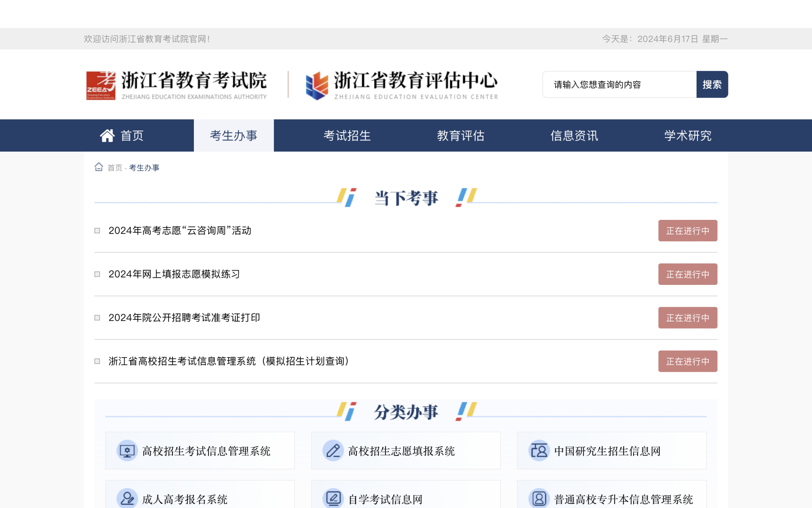Click 正在进行中 for 云咨询周 activity
The width and height of the screenshot is (812, 508).
tap(688, 231)
